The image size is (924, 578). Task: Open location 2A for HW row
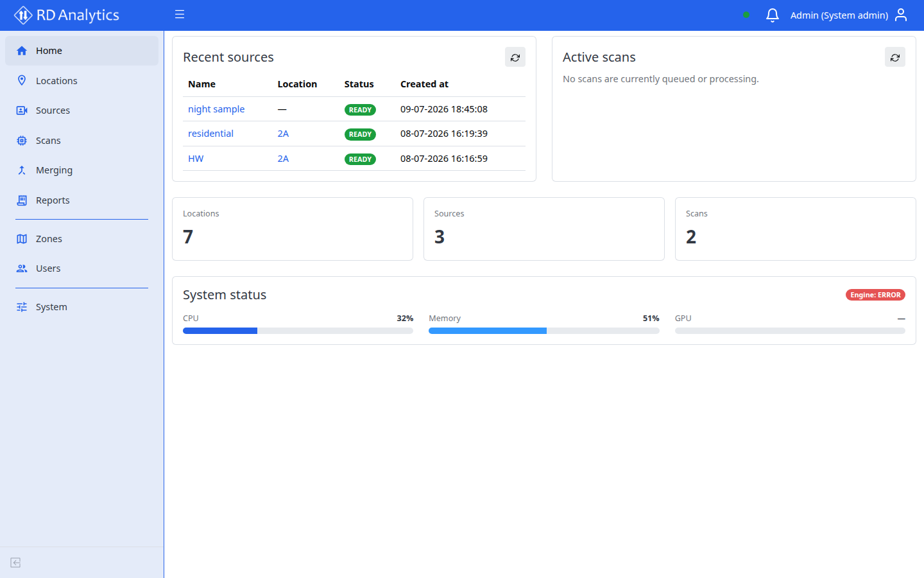[x=283, y=159]
